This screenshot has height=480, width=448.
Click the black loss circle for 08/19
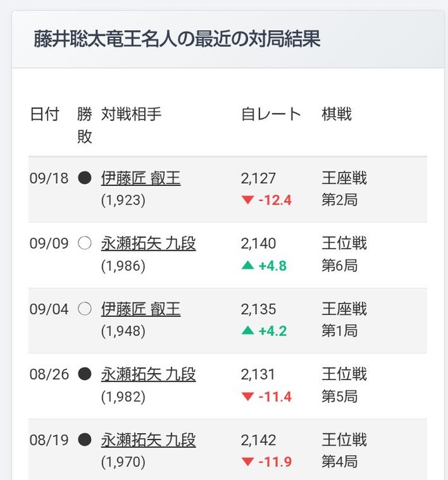coord(85,439)
